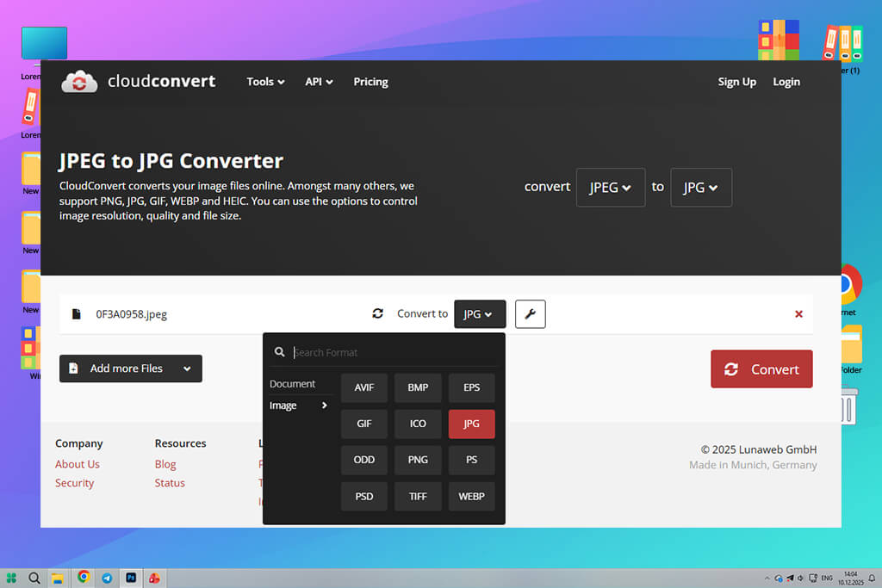Image resolution: width=882 pixels, height=588 pixels.
Task: Click the magnifier icon in format search
Action: click(x=279, y=352)
